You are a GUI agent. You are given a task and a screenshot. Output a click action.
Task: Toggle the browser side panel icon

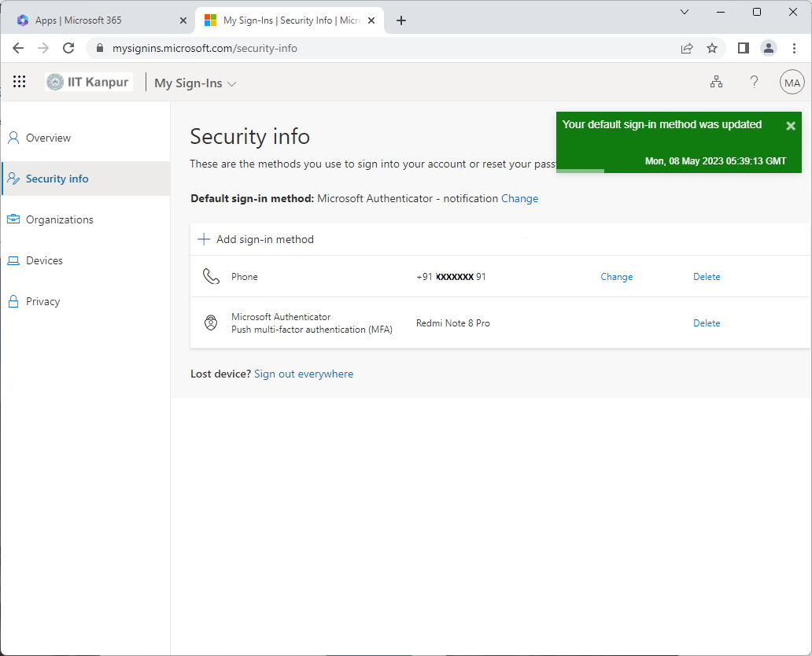pos(743,48)
